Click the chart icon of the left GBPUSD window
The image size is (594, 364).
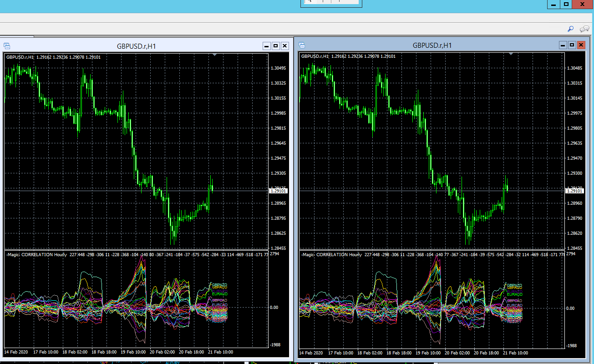(x=7, y=45)
